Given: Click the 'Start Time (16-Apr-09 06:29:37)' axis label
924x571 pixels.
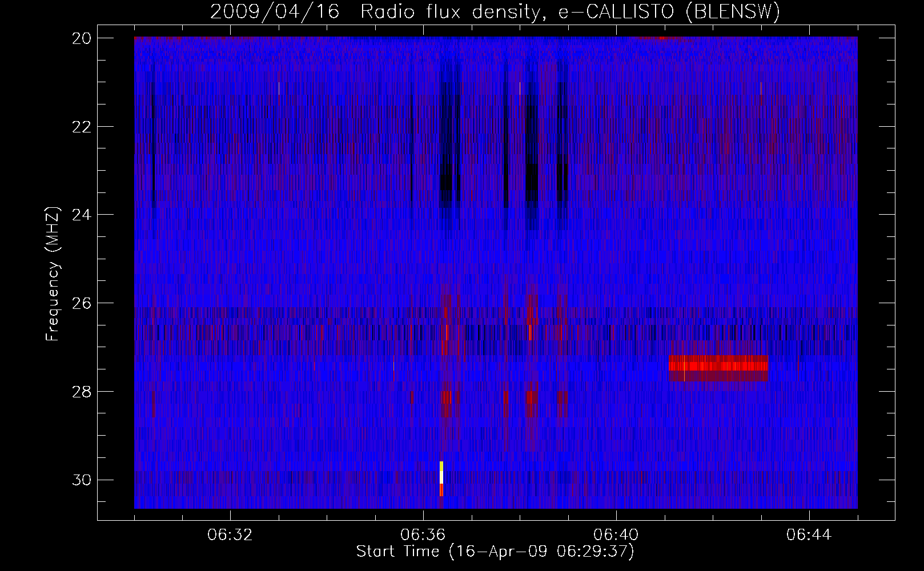Looking at the screenshot, I should 495,552.
